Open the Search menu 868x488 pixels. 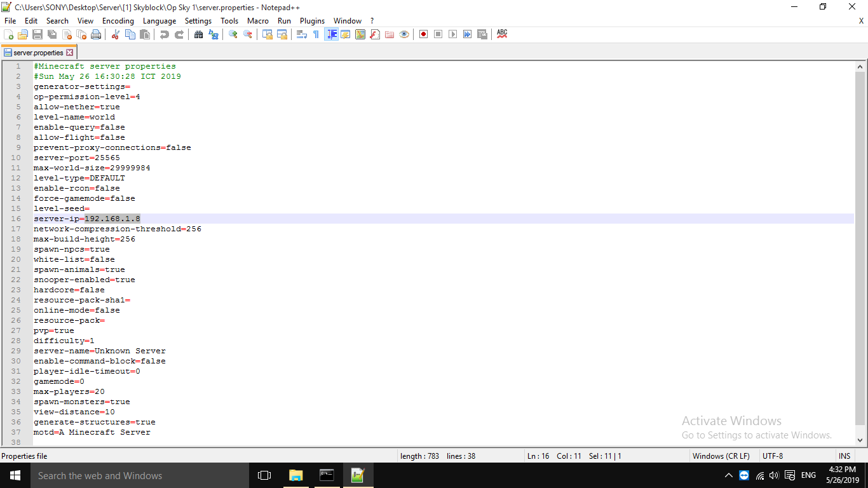click(57, 20)
